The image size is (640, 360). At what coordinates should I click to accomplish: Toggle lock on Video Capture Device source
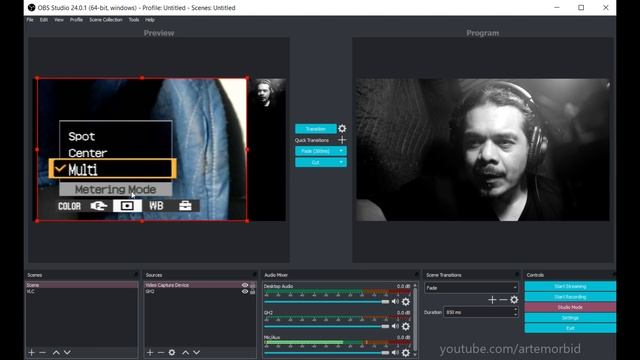tap(253, 285)
